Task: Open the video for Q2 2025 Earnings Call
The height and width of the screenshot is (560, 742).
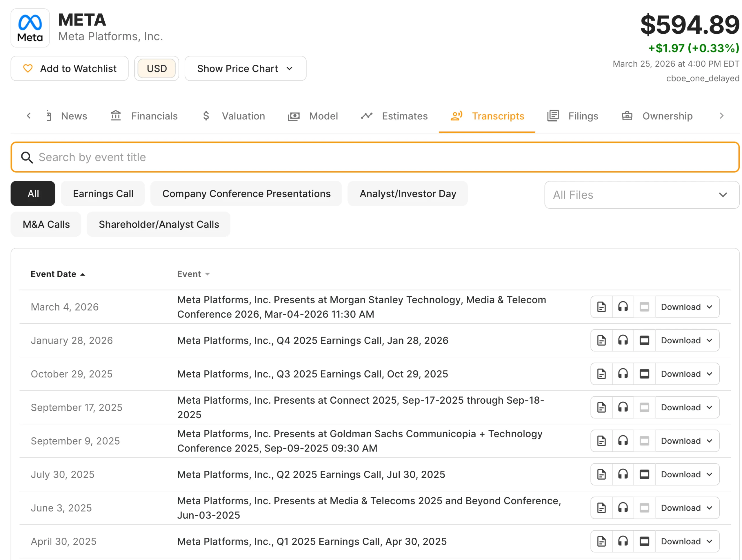Action: [644, 474]
